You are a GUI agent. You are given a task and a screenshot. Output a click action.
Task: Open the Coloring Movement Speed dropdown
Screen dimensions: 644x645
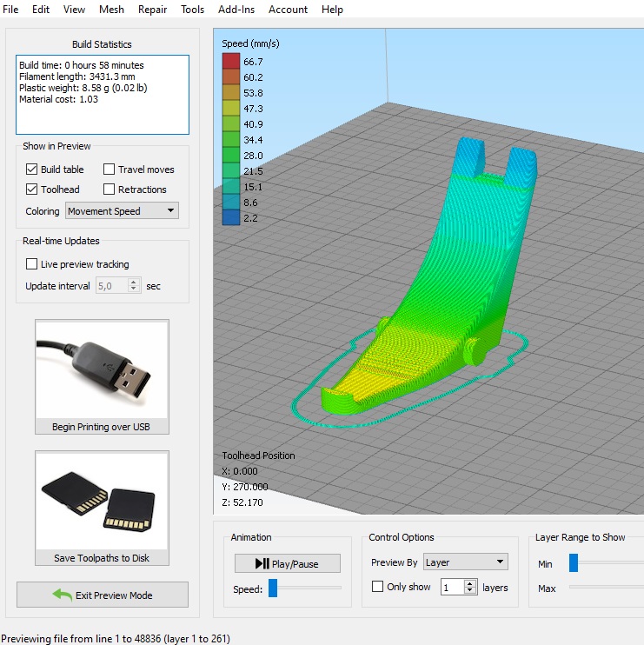click(122, 211)
